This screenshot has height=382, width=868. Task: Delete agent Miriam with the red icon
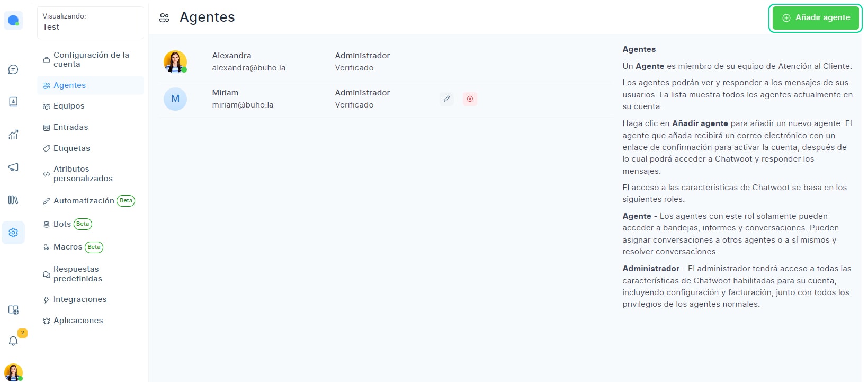[470, 99]
